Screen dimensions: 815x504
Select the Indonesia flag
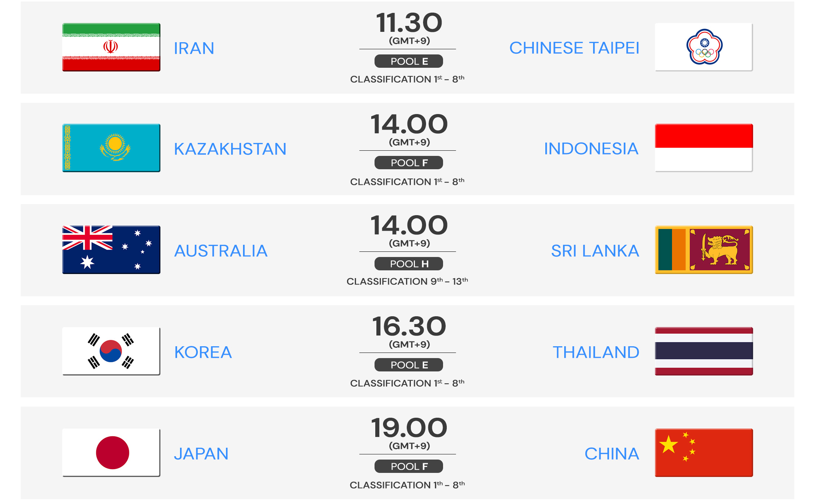click(704, 148)
